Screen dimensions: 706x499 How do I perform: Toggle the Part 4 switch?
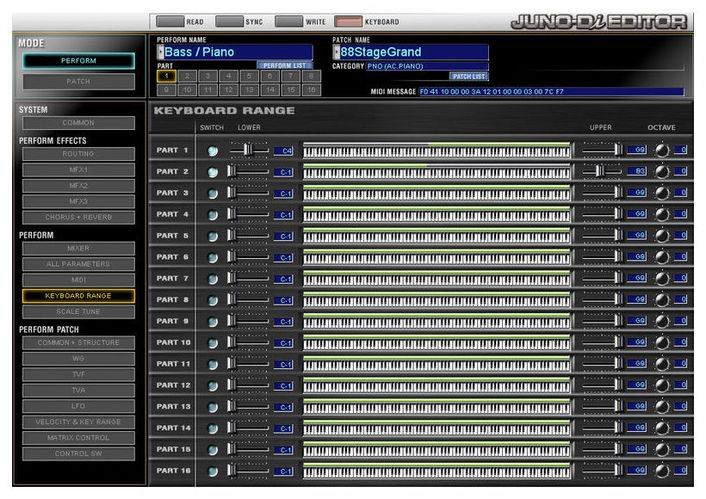click(x=213, y=215)
